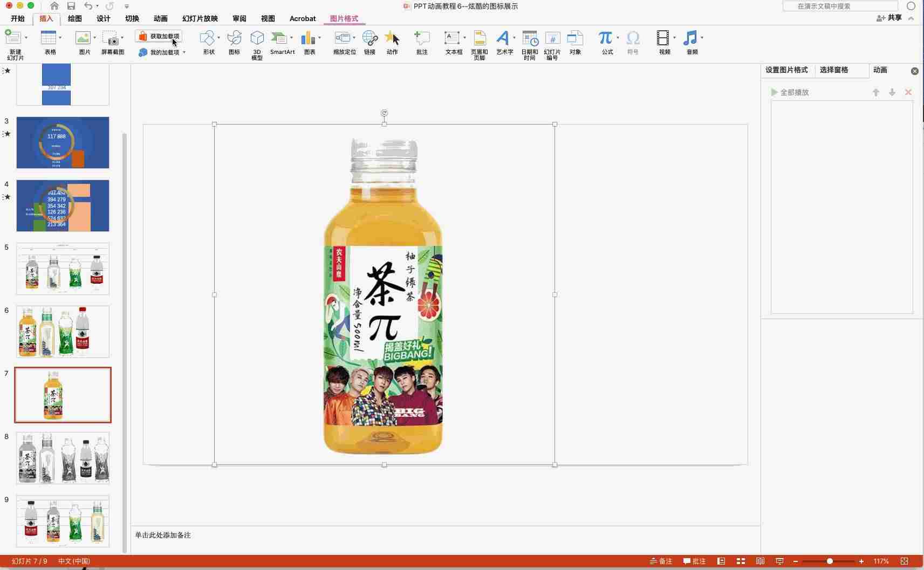Switch to the Animations (动画) ribbon tab
The width and height of the screenshot is (924, 570).
coord(161,18)
